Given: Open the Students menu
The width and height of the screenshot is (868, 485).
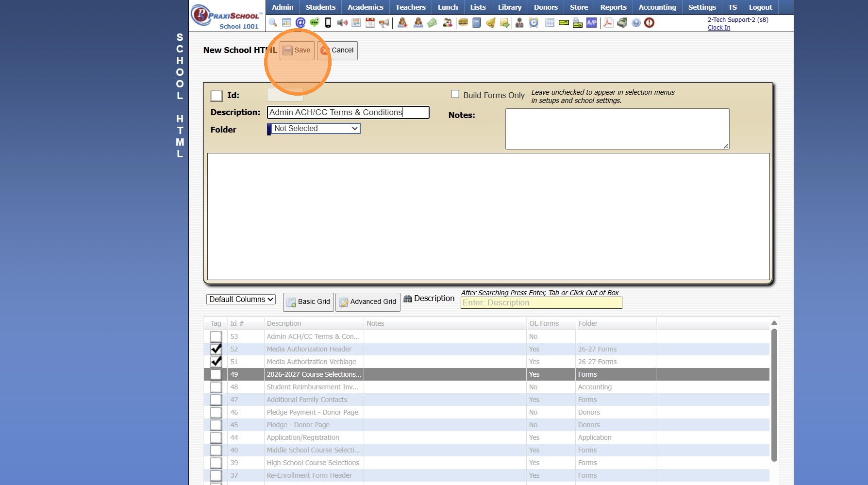Looking at the screenshot, I should tap(320, 7).
